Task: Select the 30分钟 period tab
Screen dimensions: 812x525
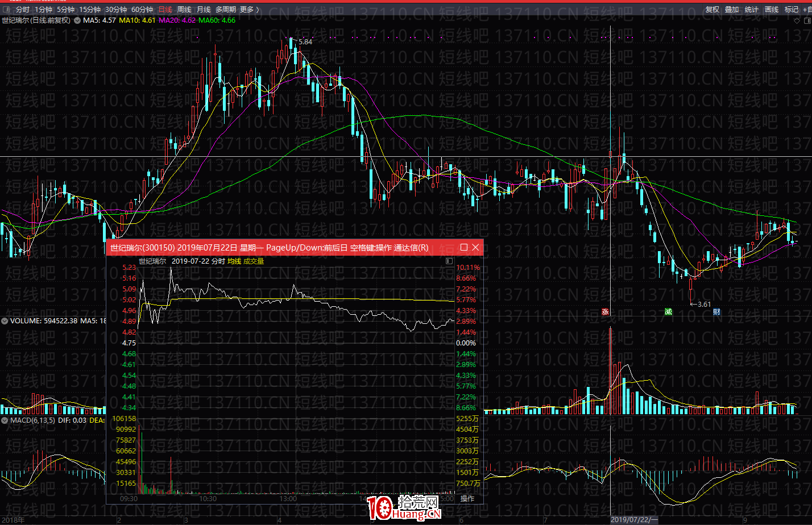Action: 116,10
